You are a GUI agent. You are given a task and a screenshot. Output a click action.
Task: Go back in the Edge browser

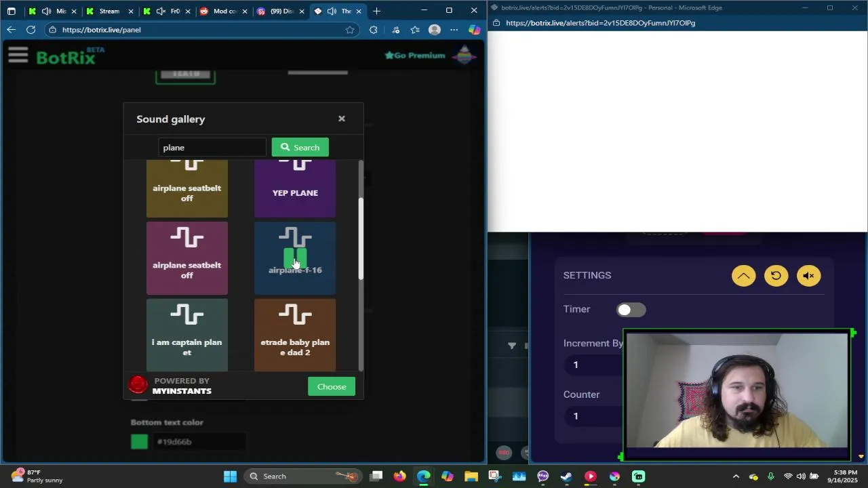(x=11, y=30)
